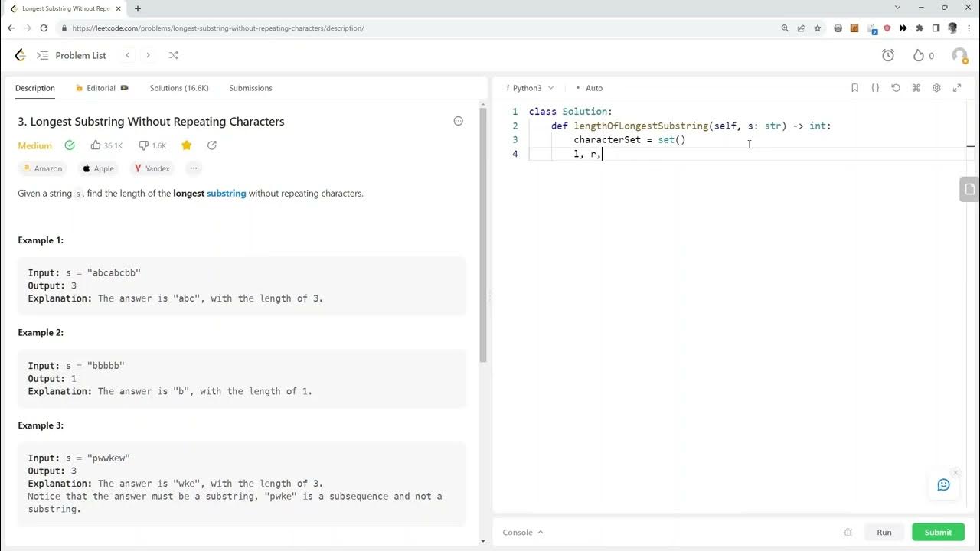
Task: Click the site info lock icon
Action: (64, 28)
